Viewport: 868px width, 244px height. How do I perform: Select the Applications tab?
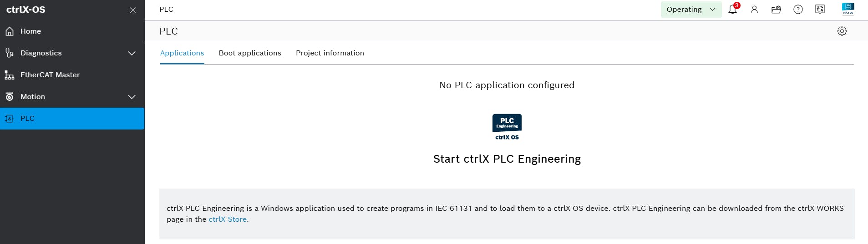click(182, 53)
